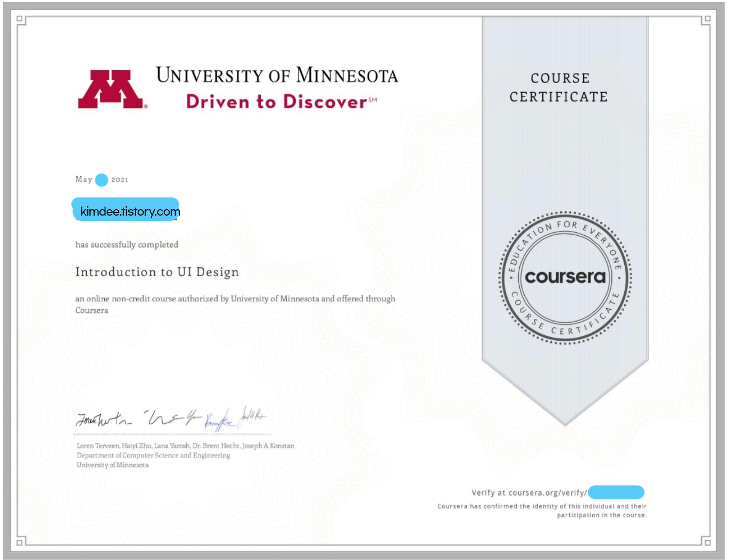Click the "May 2021" date text

point(102,179)
